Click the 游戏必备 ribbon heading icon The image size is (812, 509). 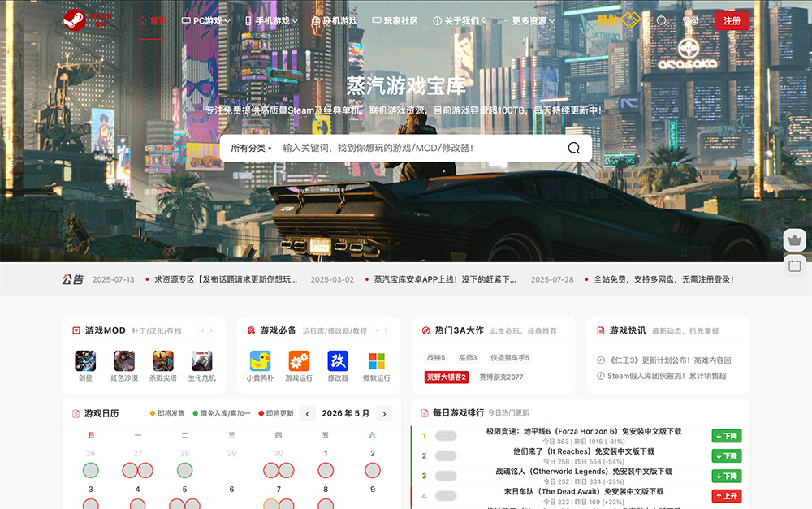point(251,330)
